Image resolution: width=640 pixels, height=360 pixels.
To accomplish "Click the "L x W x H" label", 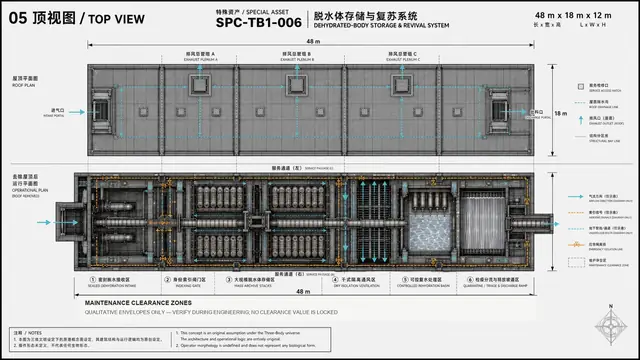I will [x=593, y=25].
